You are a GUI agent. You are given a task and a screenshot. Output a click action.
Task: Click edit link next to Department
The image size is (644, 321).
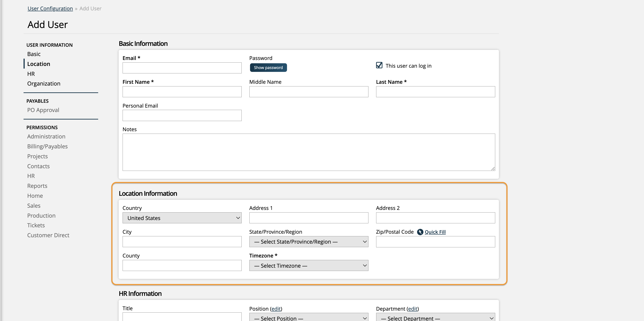point(412,309)
